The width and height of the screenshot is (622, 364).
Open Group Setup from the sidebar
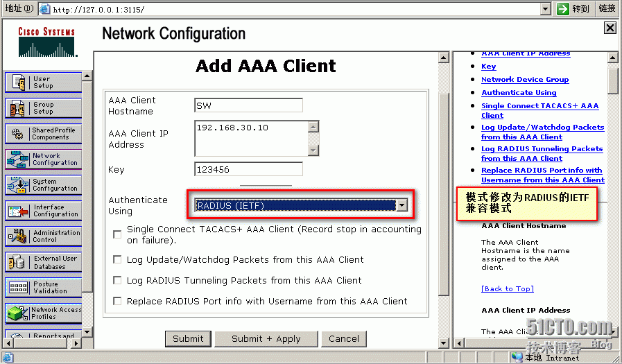43,108
